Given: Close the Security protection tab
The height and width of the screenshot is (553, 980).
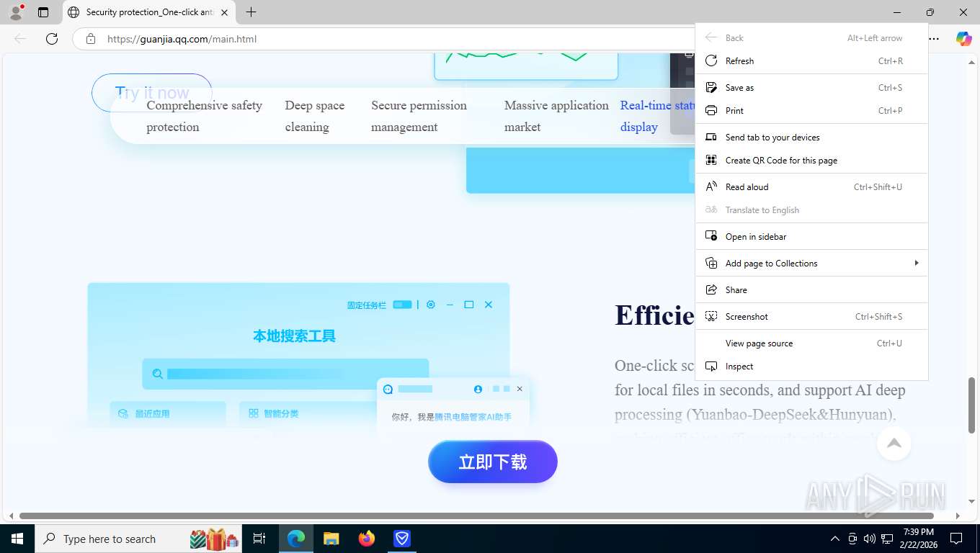Looking at the screenshot, I should (x=224, y=12).
